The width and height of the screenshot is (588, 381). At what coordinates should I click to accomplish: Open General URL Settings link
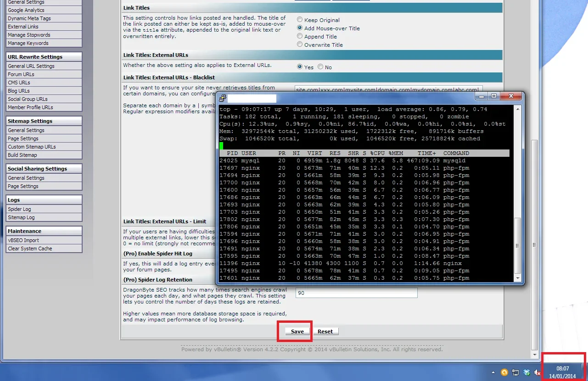click(x=31, y=66)
